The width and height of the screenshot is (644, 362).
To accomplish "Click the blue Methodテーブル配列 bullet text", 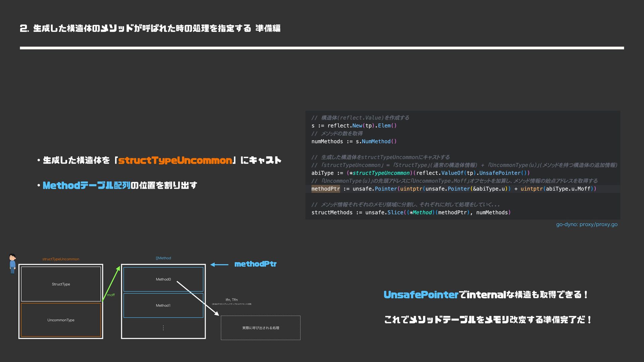I will (x=86, y=185).
